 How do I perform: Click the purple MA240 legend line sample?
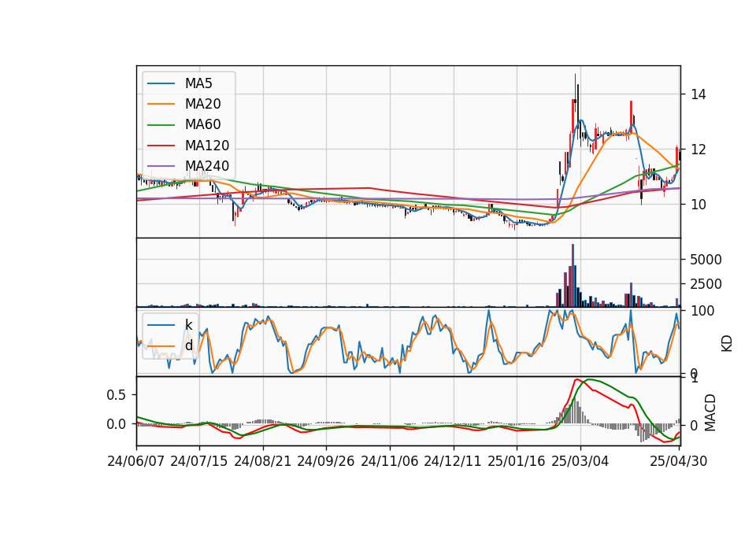[x=161, y=166]
